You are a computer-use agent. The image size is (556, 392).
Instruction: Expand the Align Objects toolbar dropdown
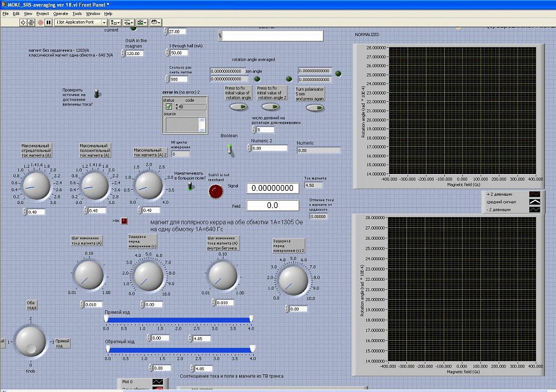pyautogui.click(x=115, y=22)
